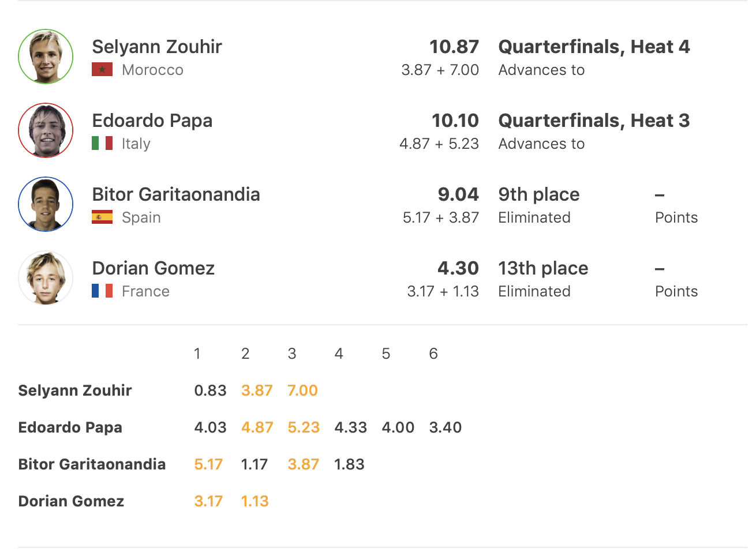This screenshot has width=756, height=556.
Task: Click Selyann Zouhir's 7.00 wave score
Action: point(302,390)
